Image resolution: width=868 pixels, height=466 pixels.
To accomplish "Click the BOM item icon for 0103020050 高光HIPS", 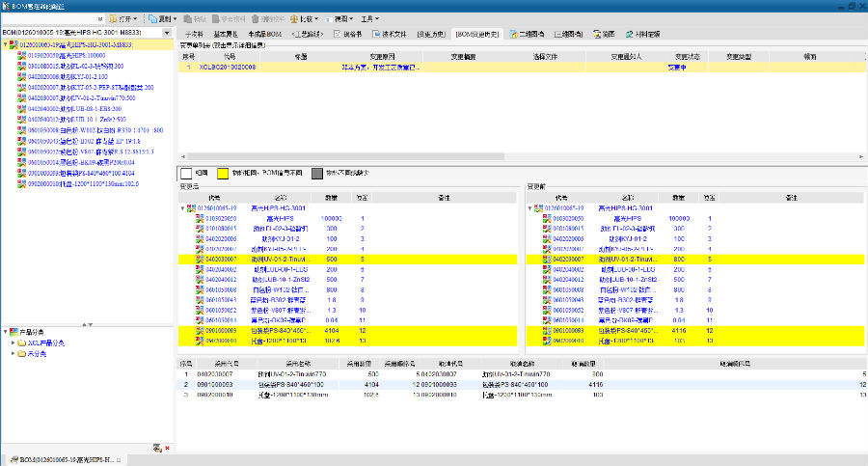I will 21,56.
